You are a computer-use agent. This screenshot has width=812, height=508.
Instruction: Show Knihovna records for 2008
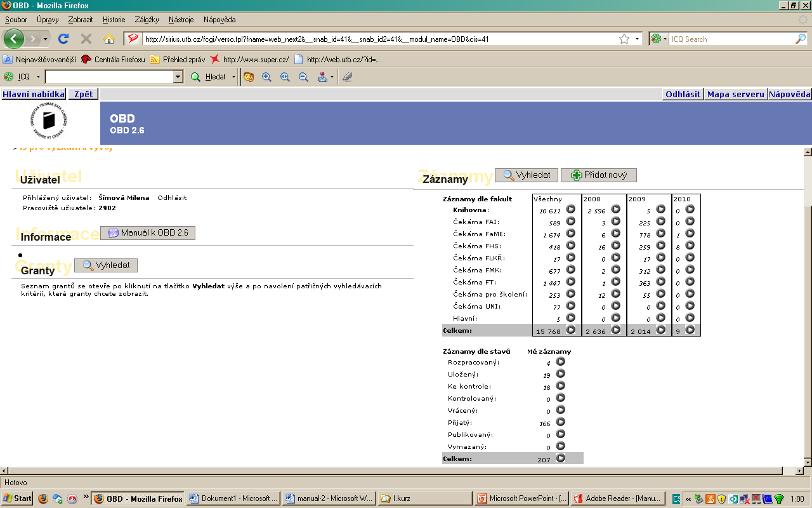(x=615, y=209)
